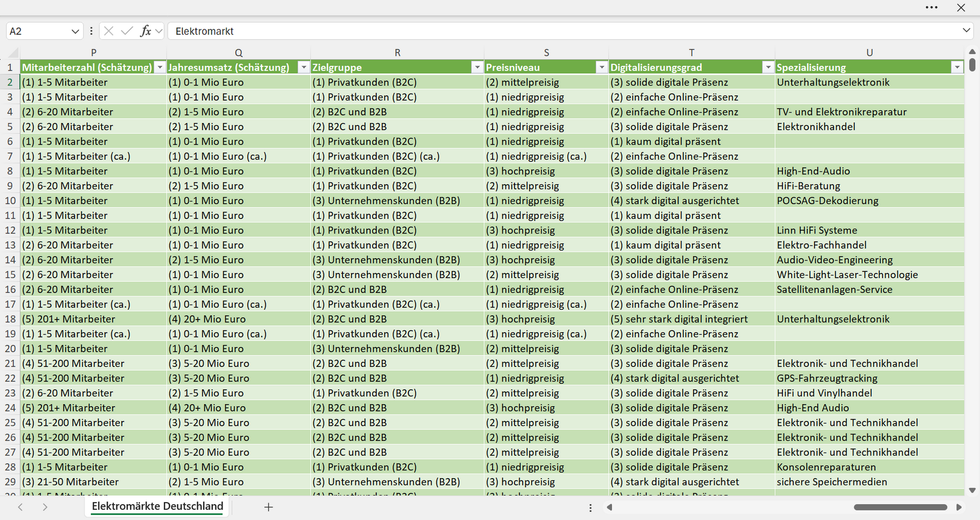980x520 pixels.
Task: Select the Elektromärkte Deutschland sheet tab
Action: [157, 506]
